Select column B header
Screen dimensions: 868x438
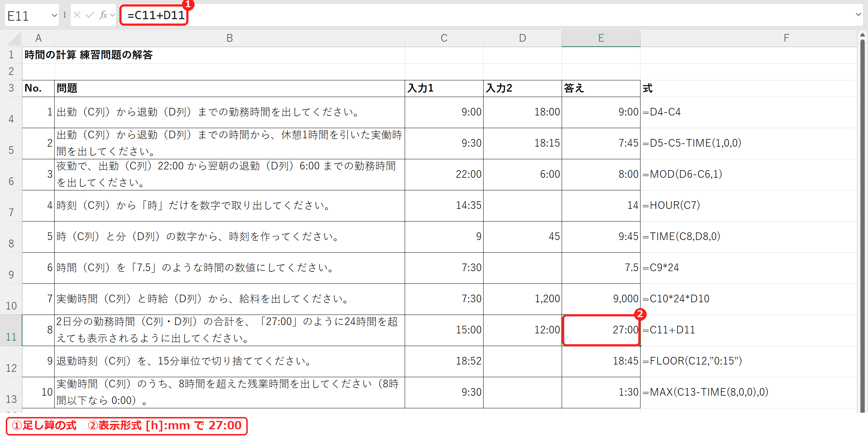(230, 38)
